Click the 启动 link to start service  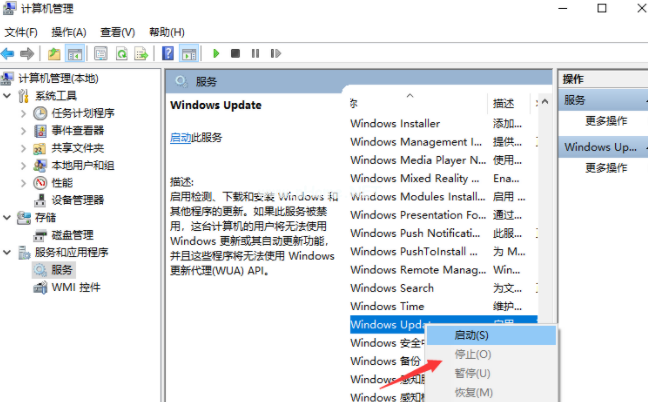coord(180,137)
